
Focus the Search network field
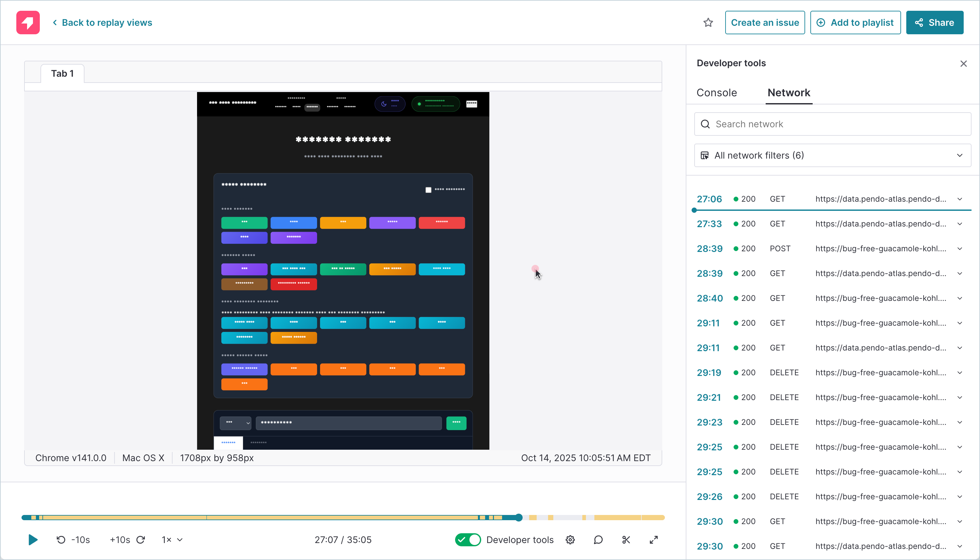832,124
